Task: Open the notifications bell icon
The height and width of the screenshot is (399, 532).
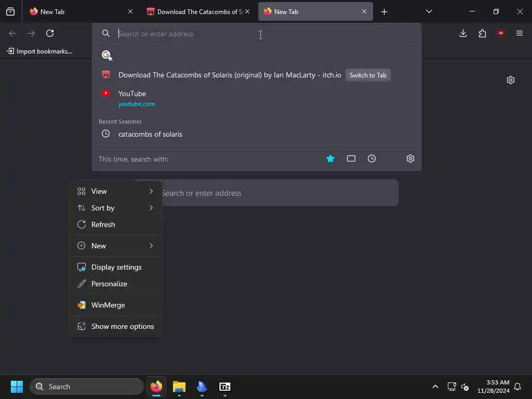Action: pos(518,387)
